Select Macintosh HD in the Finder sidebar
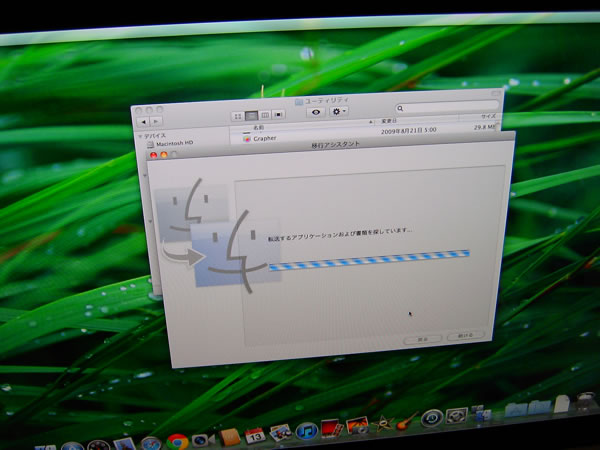This screenshot has width=600, height=450. pyautogui.click(x=170, y=144)
